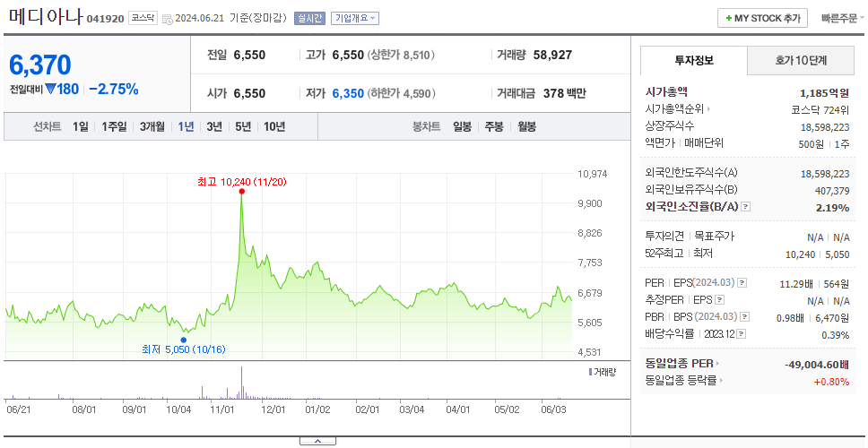Click the 동일업종 PER link
868x448 pixels.
(x=679, y=364)
